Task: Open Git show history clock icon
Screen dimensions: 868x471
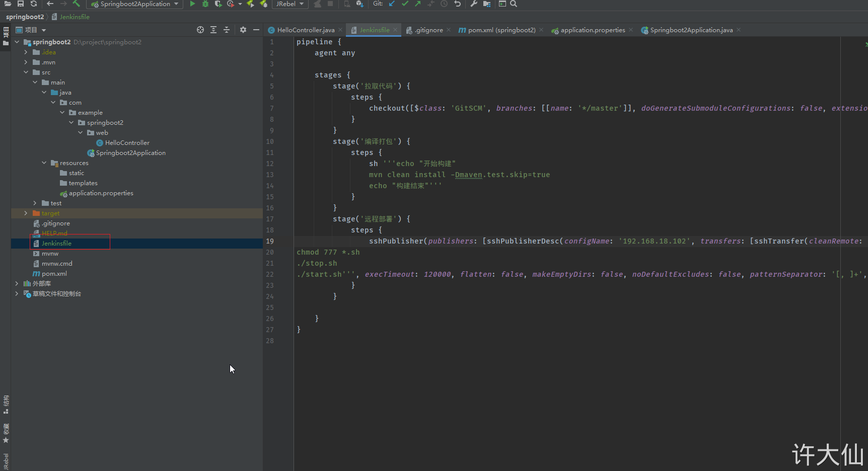Action: coord(444,4)
